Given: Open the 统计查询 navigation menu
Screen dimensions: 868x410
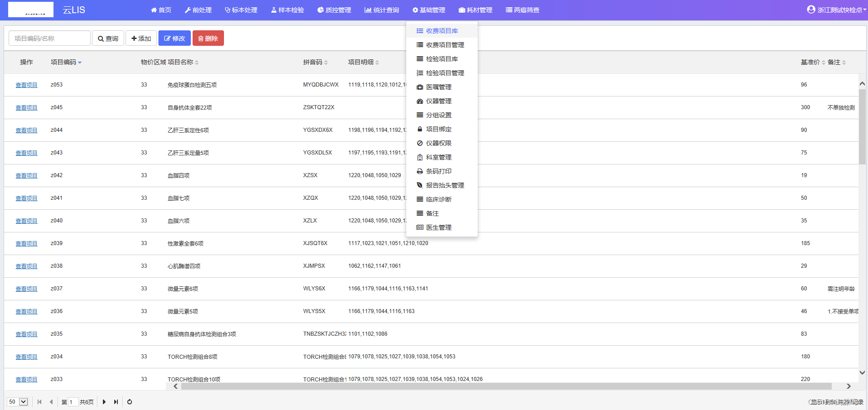Looking at the screenshot, I should click(382, 10).
